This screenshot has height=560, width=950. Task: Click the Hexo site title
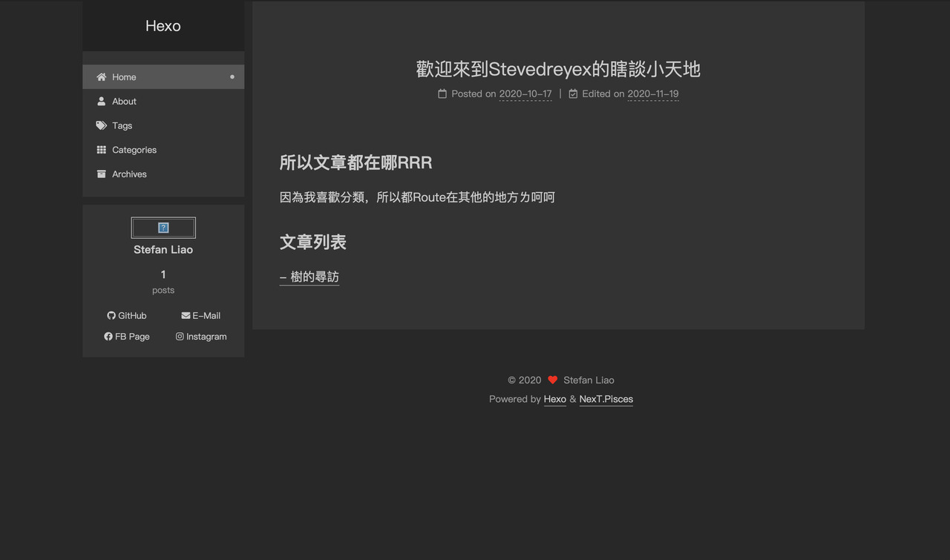(x=163, y=26)
